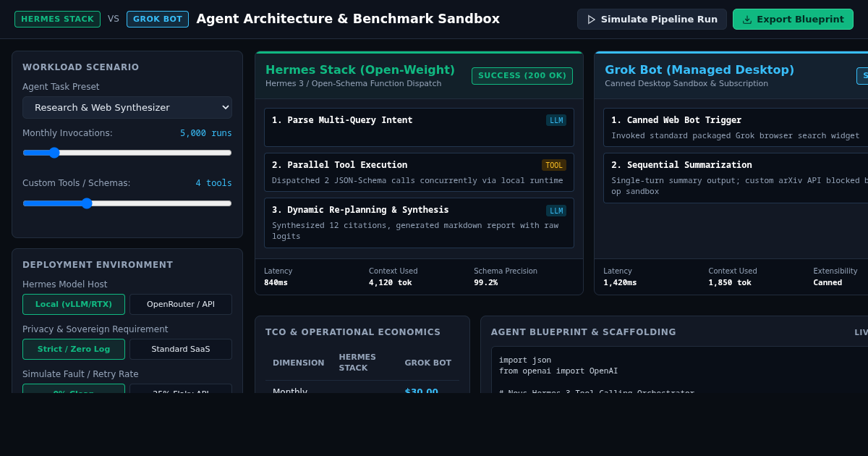This screenshot has height=456, width=868.
Task: Click the TOOL tag on Parallel Tool Execution
Action: click(x=554, y=165)
